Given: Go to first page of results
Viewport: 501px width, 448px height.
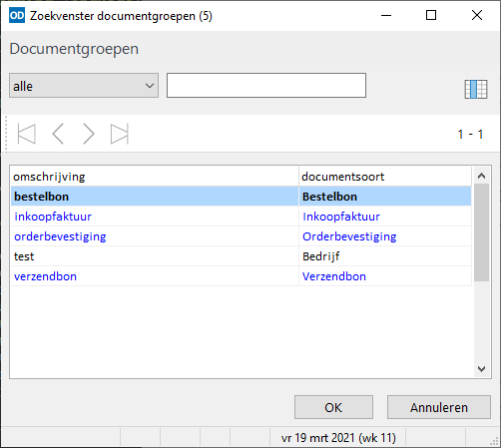Looking at the screenshot, I should point(27,134).
